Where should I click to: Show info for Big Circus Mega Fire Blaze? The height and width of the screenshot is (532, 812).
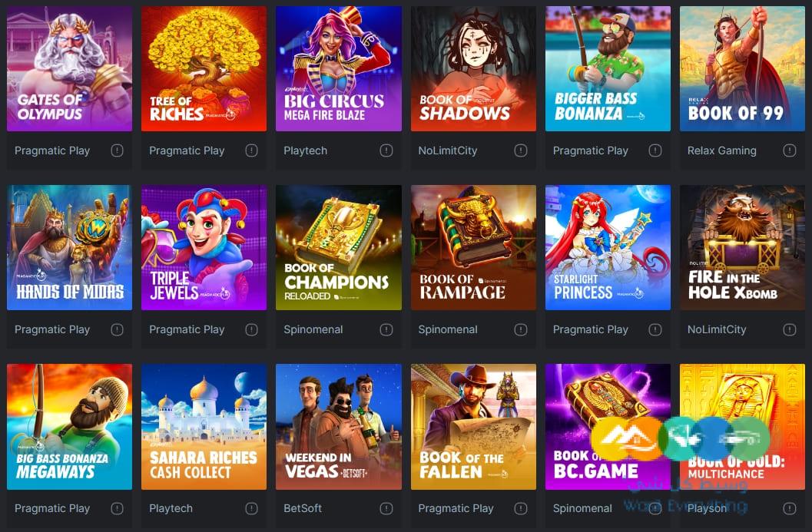pos(386,150)
